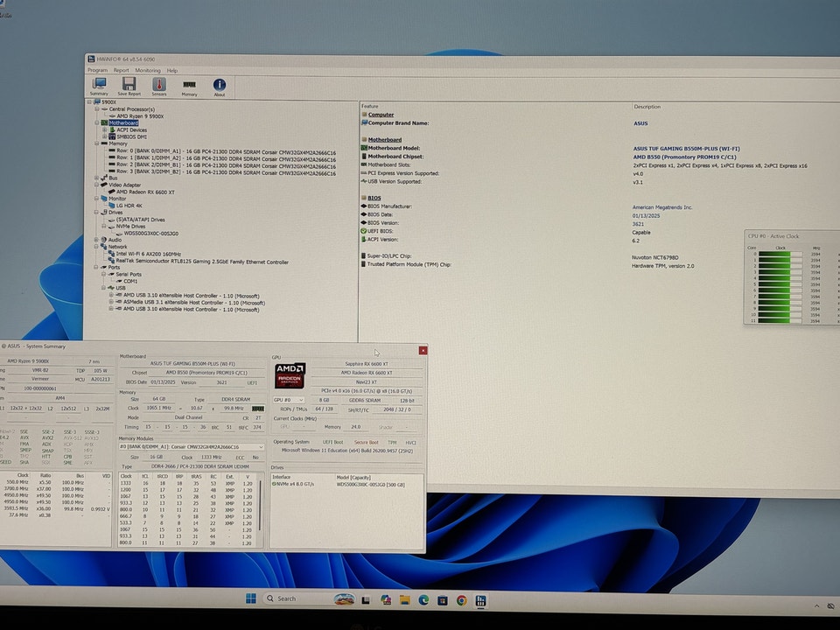This screenshot has height=630, width=840.
Task: Click the Video Adapter card icon in tree
Action: tap(104, 185)
